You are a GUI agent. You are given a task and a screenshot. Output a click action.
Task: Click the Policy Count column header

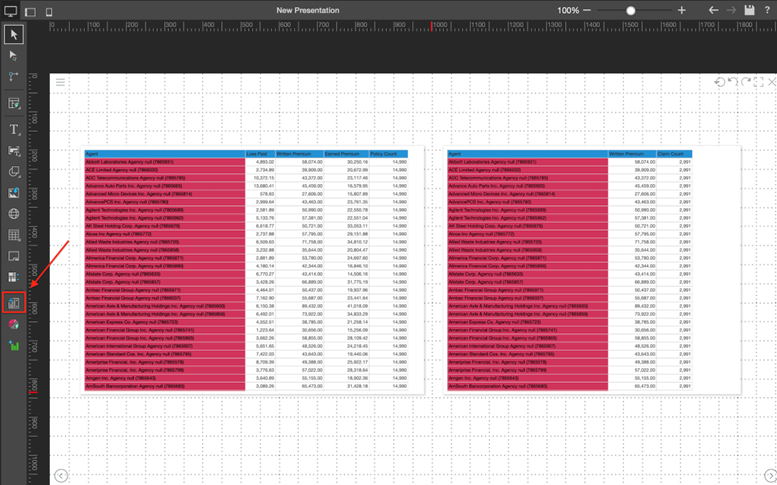pyautogui.click(x=388, y=154)
